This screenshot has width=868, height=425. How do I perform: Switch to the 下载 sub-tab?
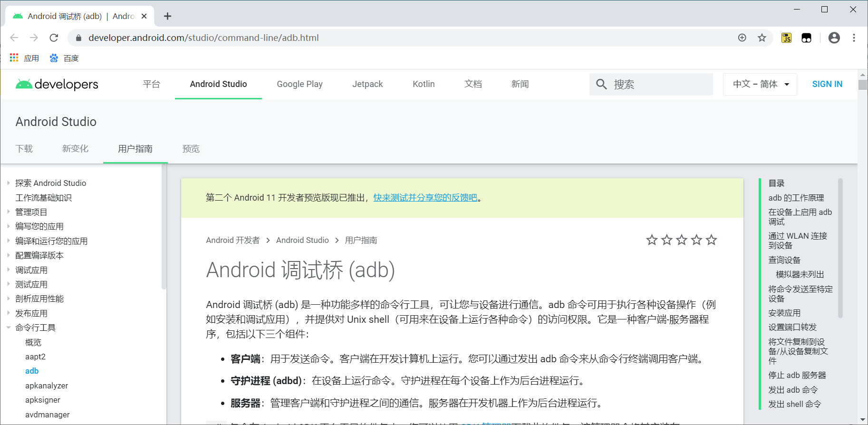point(24,149)
